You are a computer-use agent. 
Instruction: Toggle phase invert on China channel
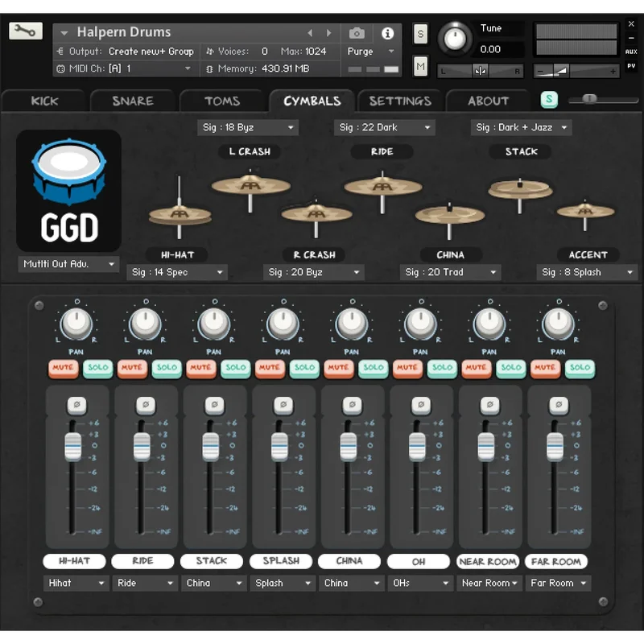(x=352, y=405)
